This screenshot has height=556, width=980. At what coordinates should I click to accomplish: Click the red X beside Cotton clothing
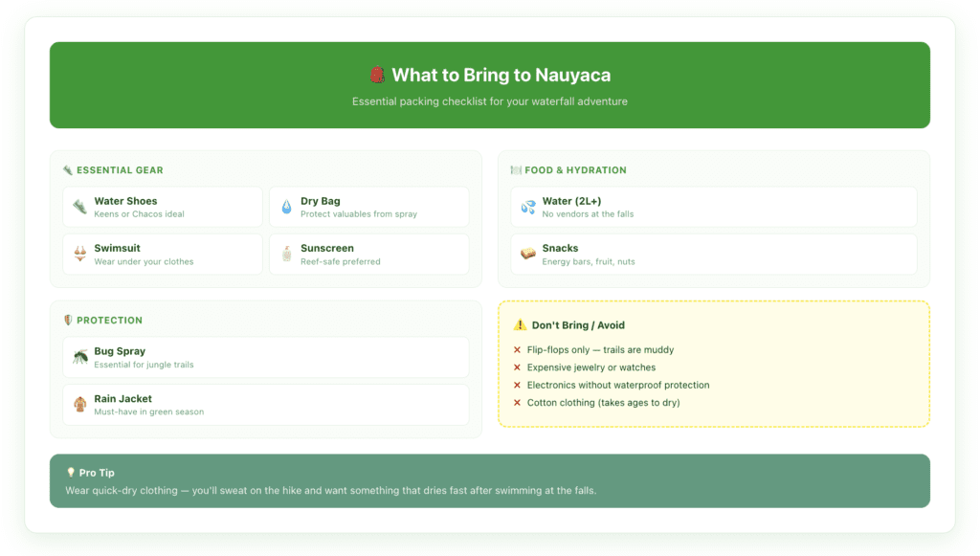pyautogui.click(x=517, y=403)
